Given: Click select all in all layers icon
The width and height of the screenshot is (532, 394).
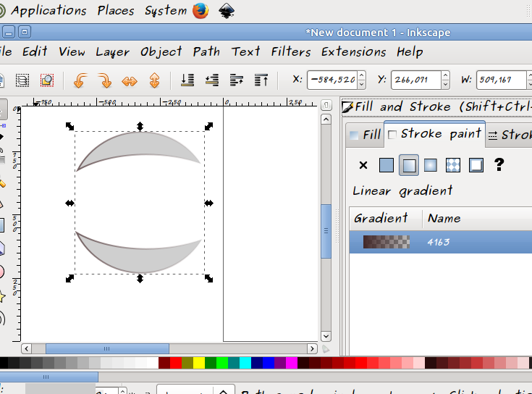Looking at the screenshot, I should 22,80.
